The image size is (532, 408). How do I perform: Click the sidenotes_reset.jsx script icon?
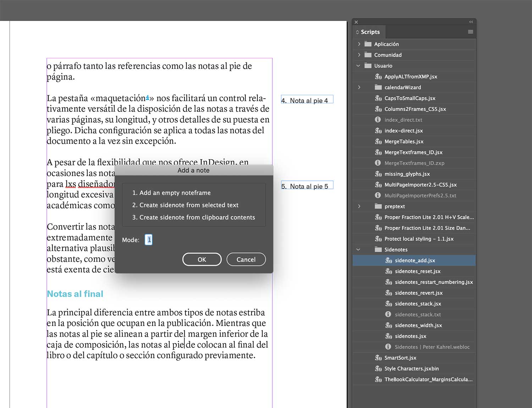pyautogui.click(x=389, y=271)
